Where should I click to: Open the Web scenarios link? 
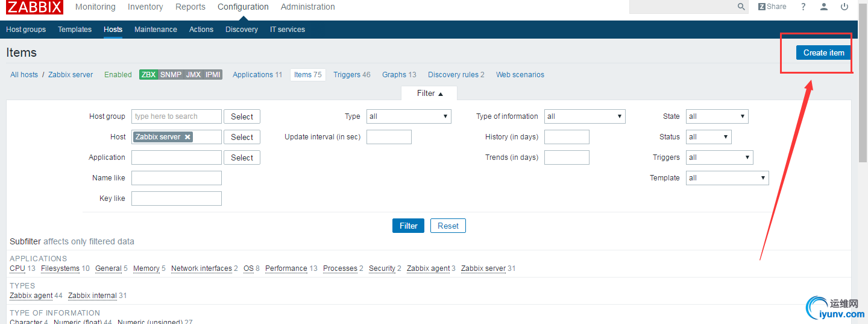click(520, 75)
